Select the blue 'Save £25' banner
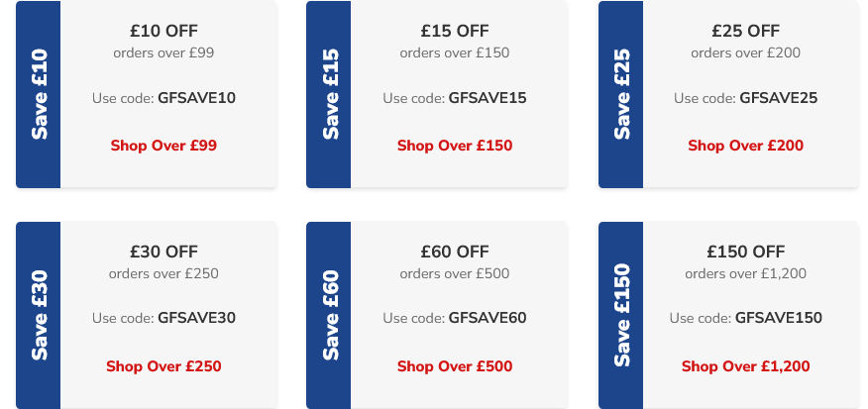 click(621, 94)
